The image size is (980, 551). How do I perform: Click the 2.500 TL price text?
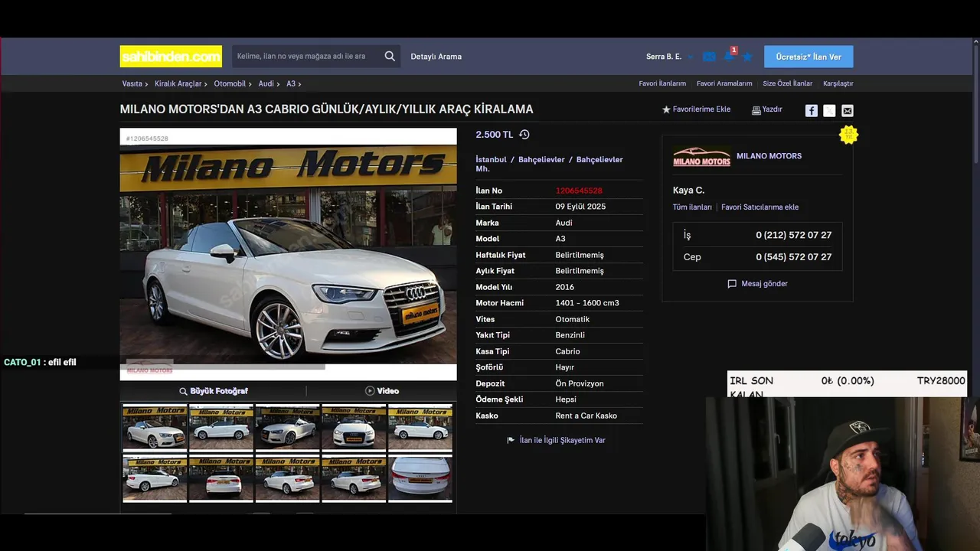click(494, 135)
